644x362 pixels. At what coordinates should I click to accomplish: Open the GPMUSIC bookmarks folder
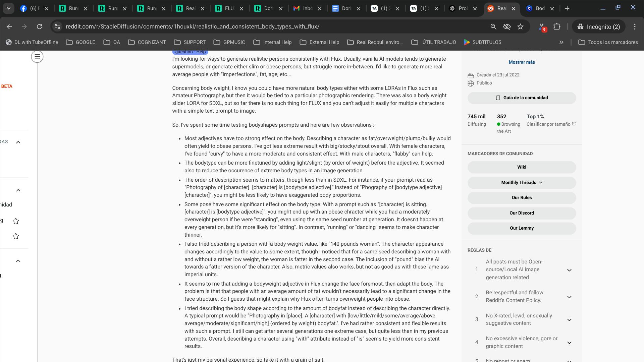(229, 42)
